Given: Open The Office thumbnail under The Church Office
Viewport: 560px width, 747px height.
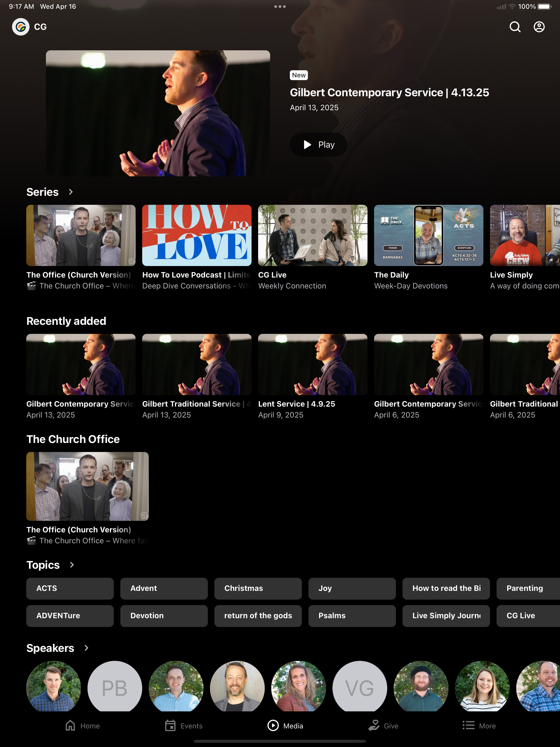Looking at the screenshot, I should [87, 486].
